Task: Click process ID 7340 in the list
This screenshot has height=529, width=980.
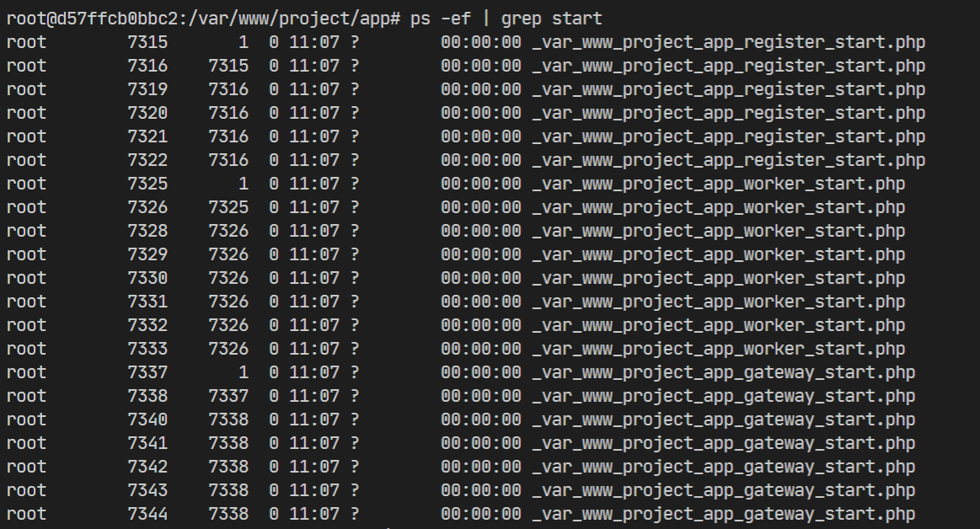Action: tap(147, 419)
